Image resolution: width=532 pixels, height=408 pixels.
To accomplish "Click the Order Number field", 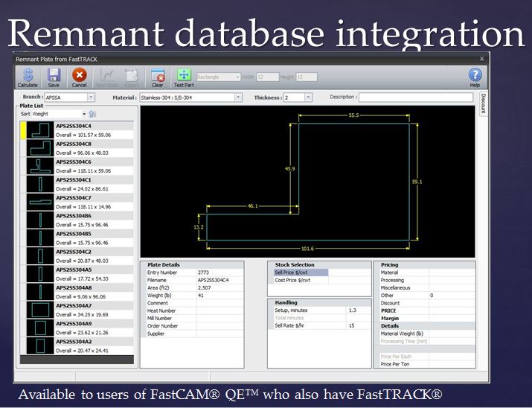I will pyautogui.click(x=219, y=326).
